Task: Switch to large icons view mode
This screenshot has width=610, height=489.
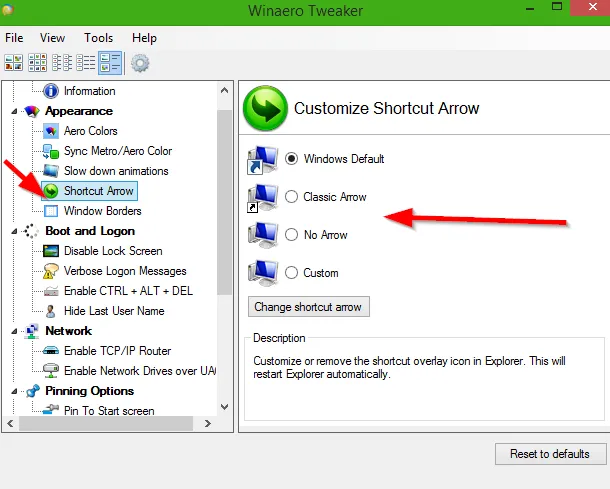Action: coord(14,63)
